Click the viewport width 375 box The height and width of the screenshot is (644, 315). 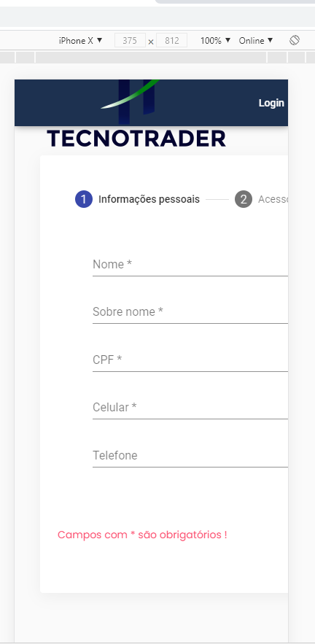130,40
